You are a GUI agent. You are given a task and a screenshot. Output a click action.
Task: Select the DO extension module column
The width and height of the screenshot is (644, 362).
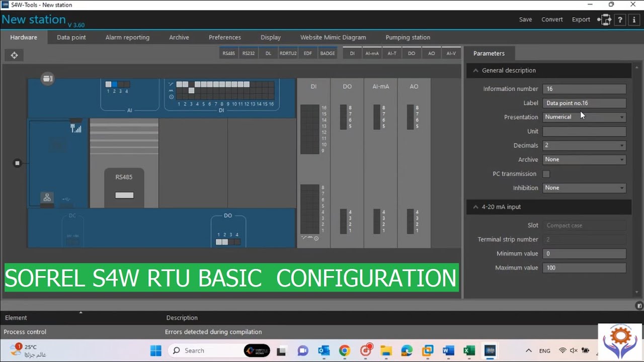point(347,162)
